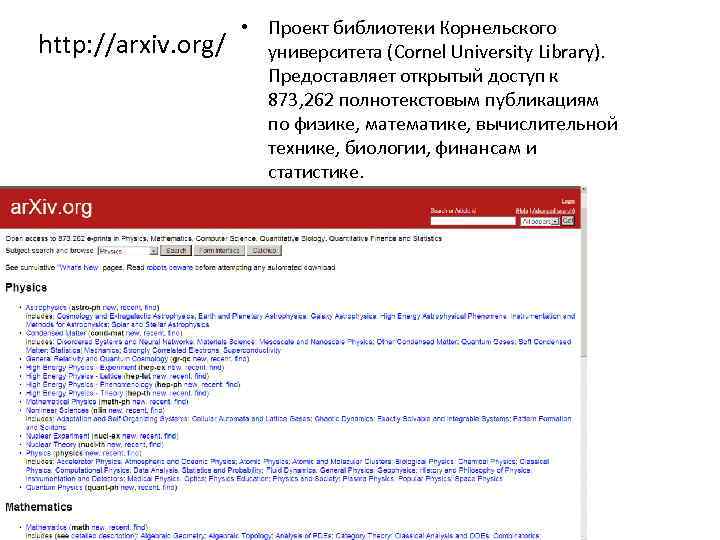Click the Go button beside the header dropdown
Viewport: 720px width, 540px height.
point(568,221)
